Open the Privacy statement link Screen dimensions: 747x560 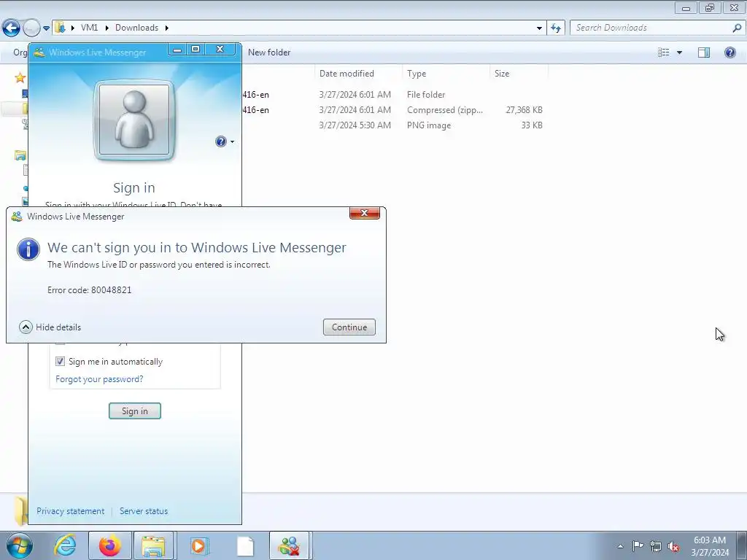pos(71,511)
